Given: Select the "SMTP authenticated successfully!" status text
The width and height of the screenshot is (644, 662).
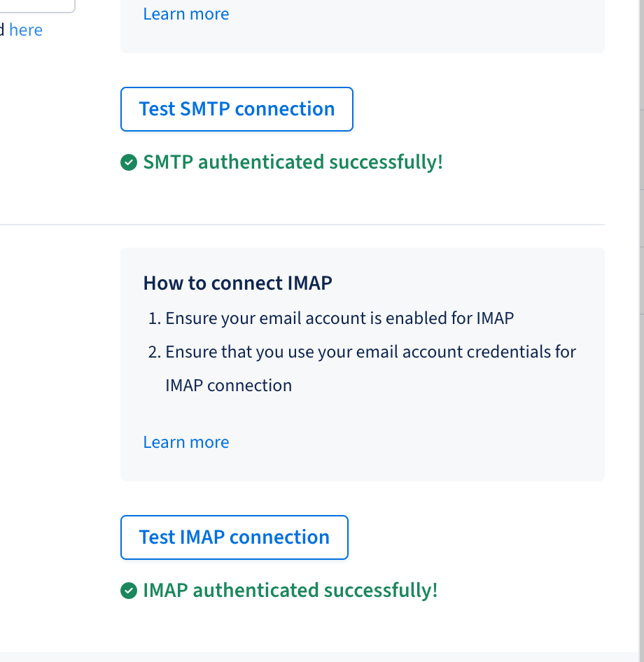Looking at the screenshot, I should [293, 162].
